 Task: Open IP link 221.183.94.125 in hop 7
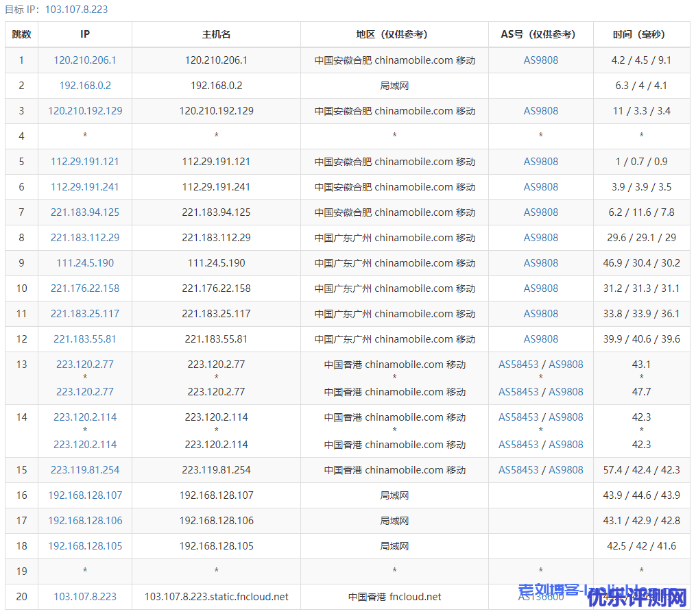coord(85,212)
